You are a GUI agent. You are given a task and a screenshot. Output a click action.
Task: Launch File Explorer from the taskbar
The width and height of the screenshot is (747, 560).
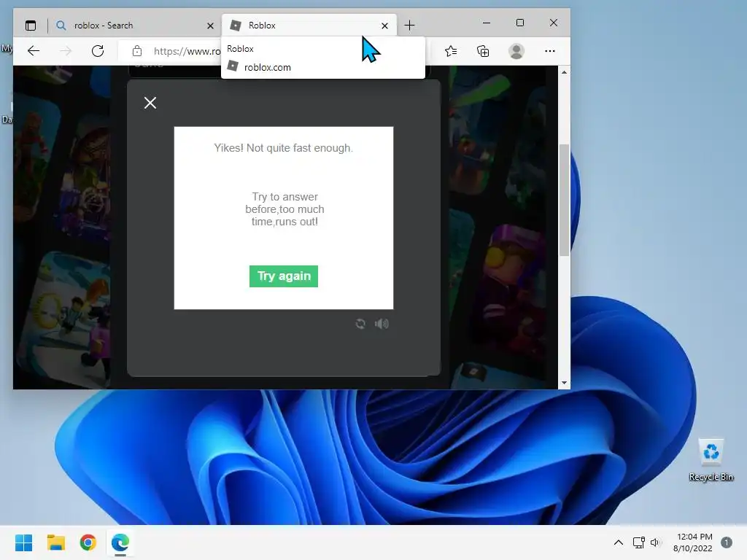(x=55, y=542)
